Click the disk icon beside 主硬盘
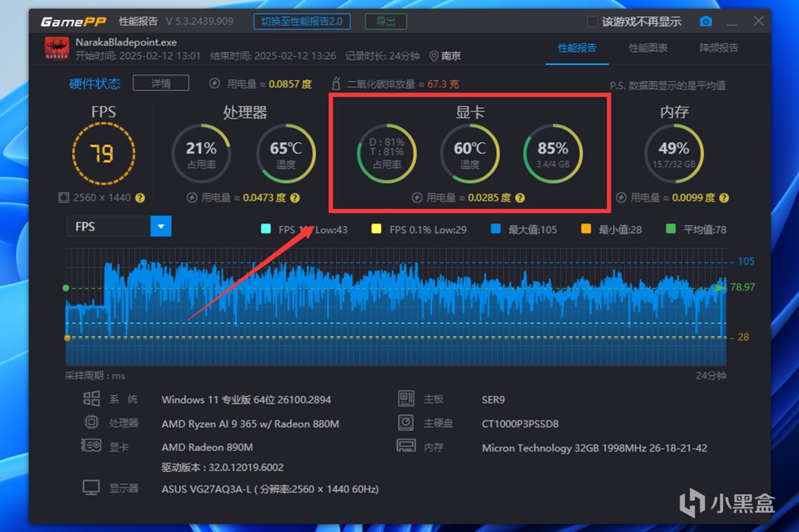Screen dimensions: 799x532 (406, 423)
